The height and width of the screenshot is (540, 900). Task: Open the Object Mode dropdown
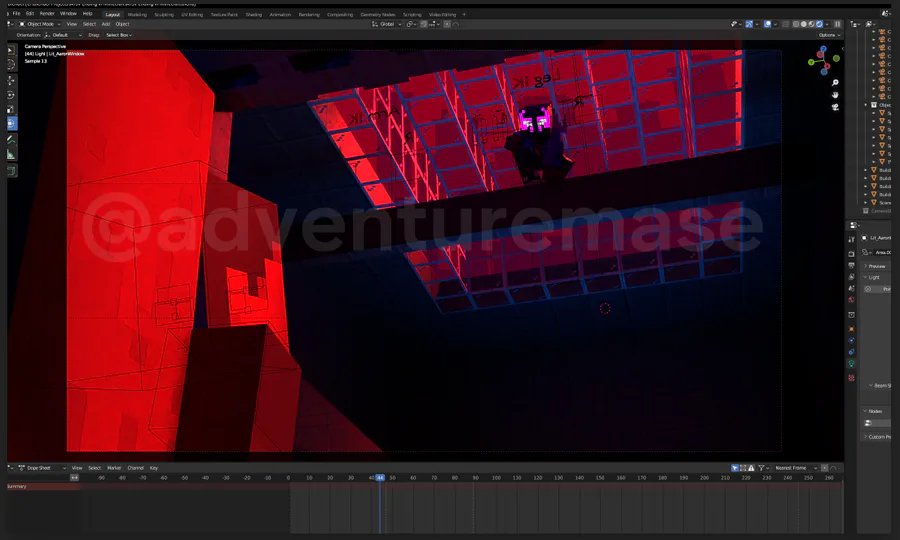40,24
